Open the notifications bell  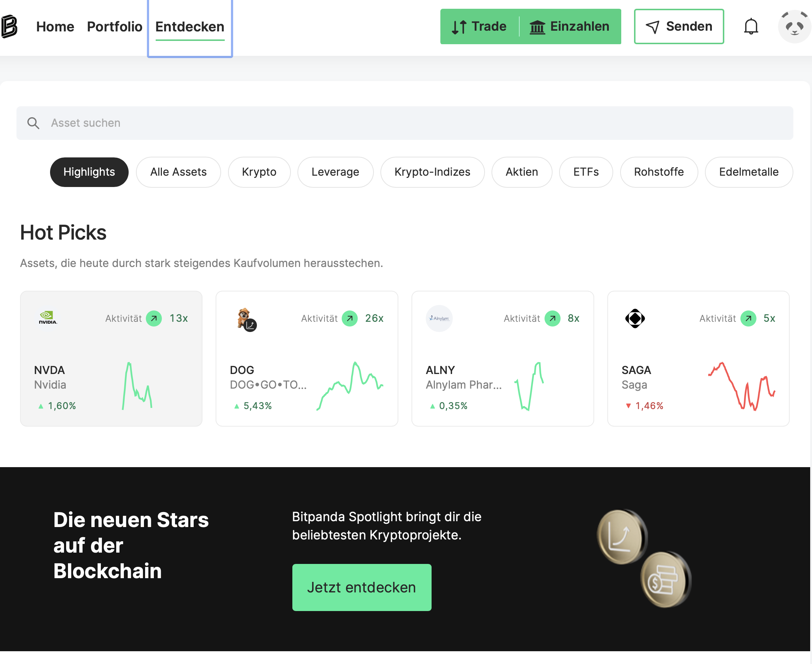coord(751,26)
